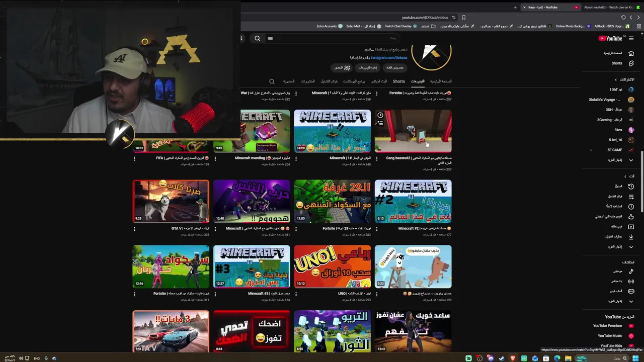Open three-dot menu for Minecraft #3 video
Screen dimensions: 644x362
(x=215, y=294)
